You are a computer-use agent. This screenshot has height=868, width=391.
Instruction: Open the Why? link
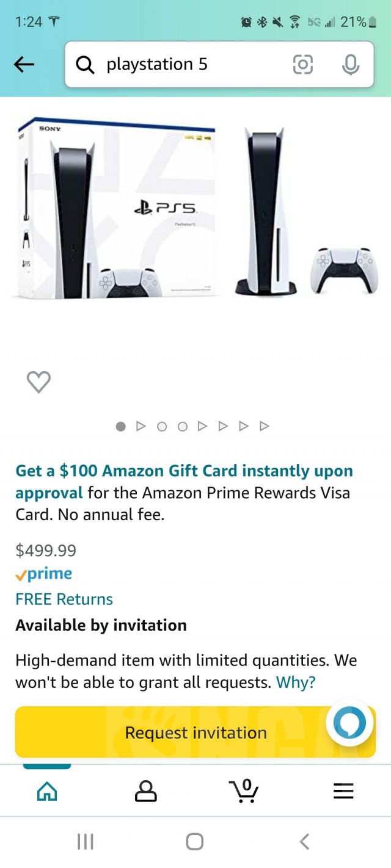coord(296,682)
